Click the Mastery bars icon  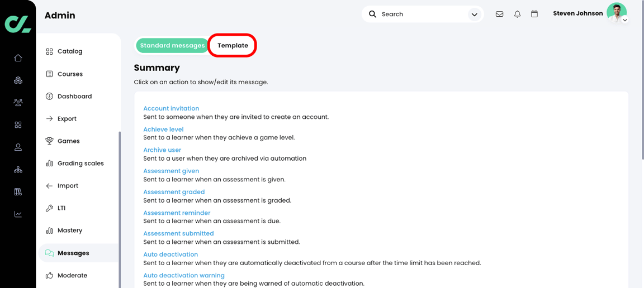pos(49,231)
